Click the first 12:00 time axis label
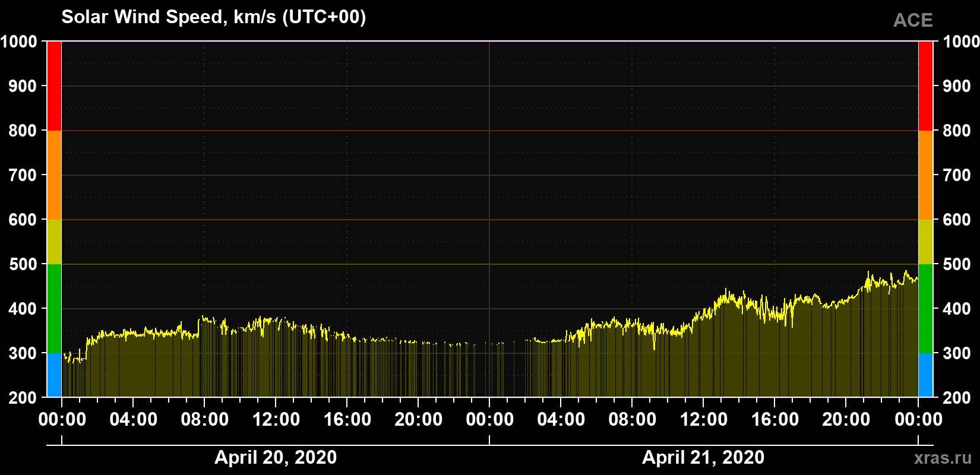980x475 pixels. click(x=276, y=420)
